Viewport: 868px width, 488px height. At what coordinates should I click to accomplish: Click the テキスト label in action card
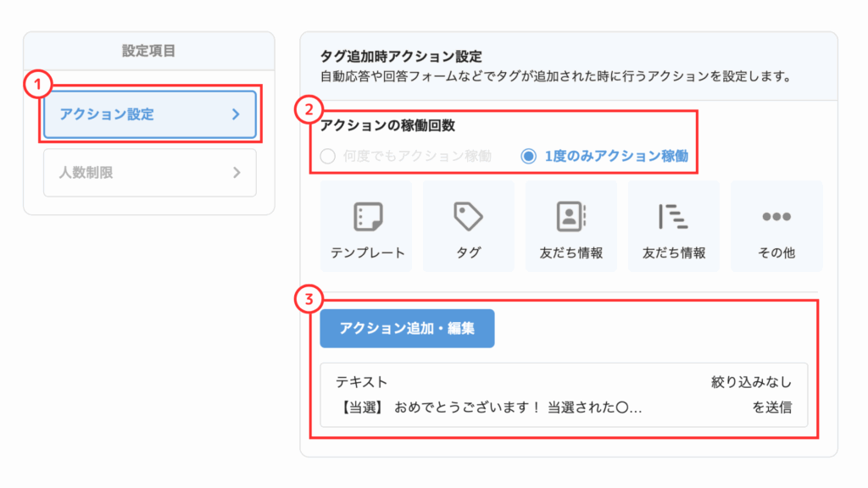tap(361, 382)
